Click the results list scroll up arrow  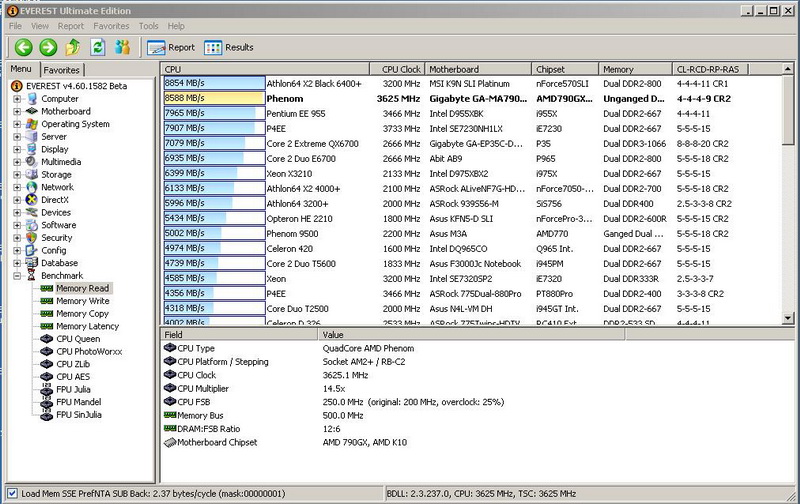(788, 69)
